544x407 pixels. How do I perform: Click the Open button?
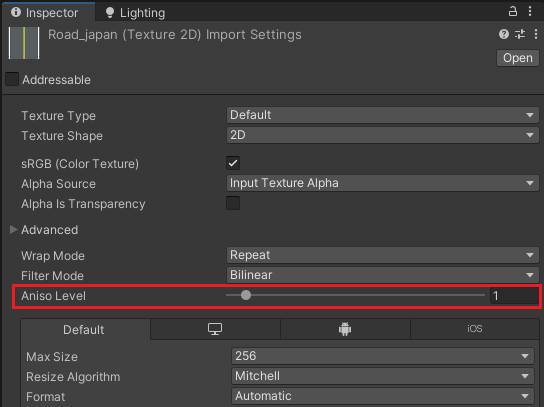click(518, 58)
